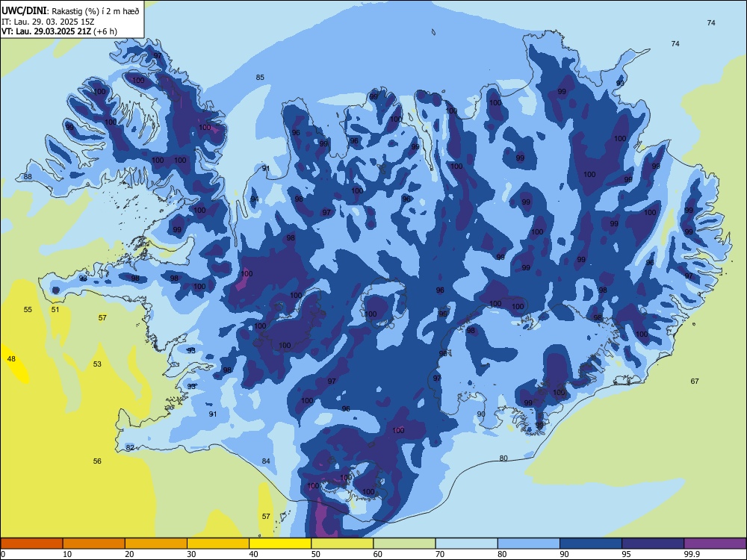Click the "70" legend tick label
Screen dimensions: 747x560
[x=440, y=554]
